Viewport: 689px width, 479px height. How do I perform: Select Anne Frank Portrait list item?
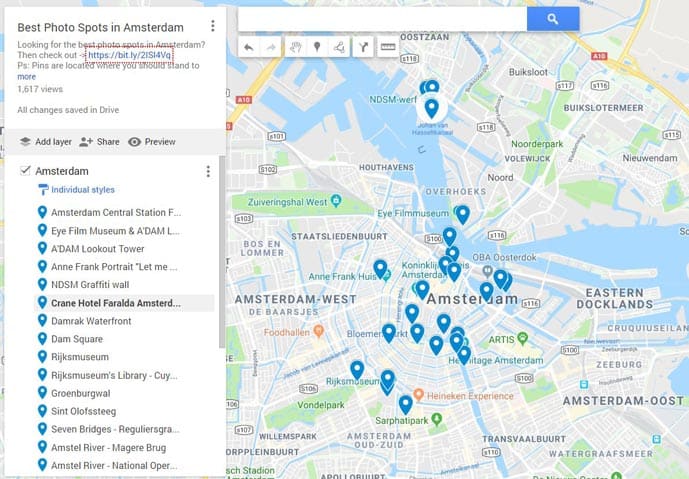[x=124, y=267]
